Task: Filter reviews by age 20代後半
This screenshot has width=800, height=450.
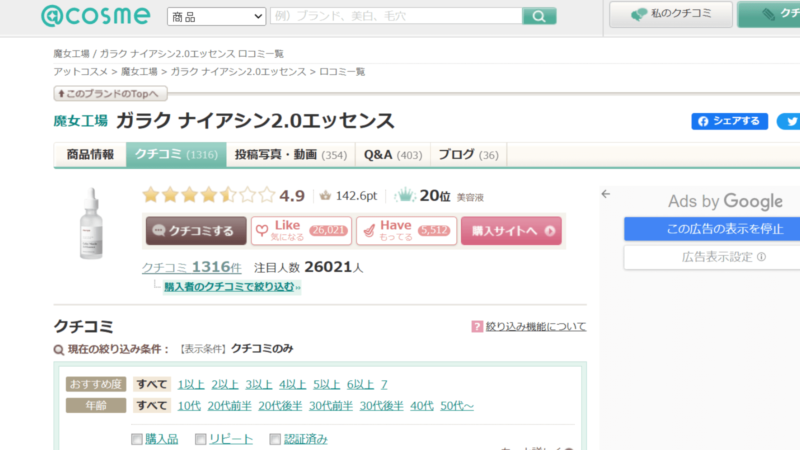Action: [280, 406]
